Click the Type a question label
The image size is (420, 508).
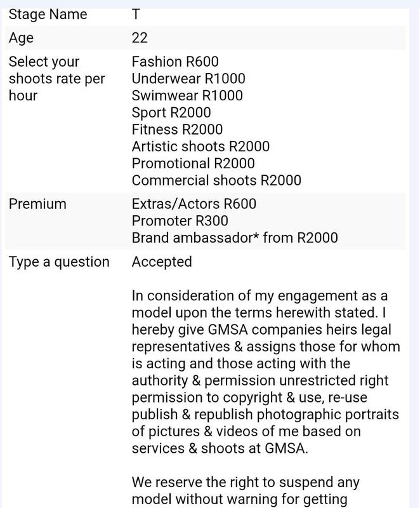point(59,262)
